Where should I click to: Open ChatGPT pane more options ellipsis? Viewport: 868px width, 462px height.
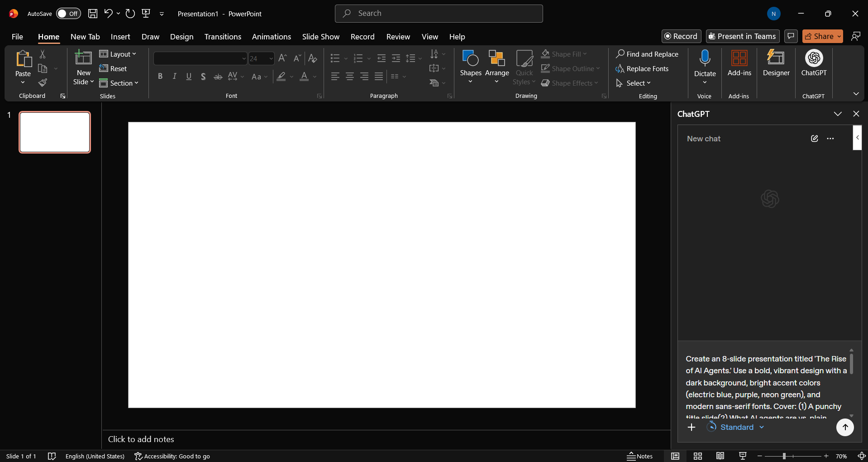point(830,139)
